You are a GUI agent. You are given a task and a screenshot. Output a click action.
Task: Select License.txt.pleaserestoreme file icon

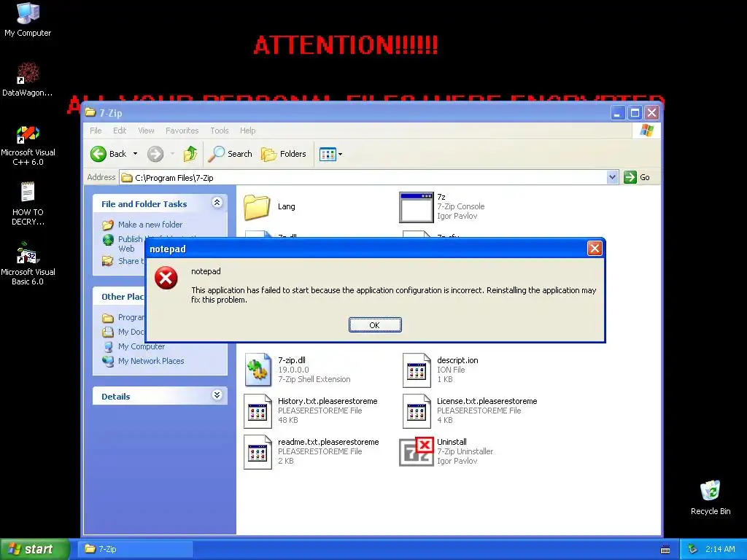(417, 411)
